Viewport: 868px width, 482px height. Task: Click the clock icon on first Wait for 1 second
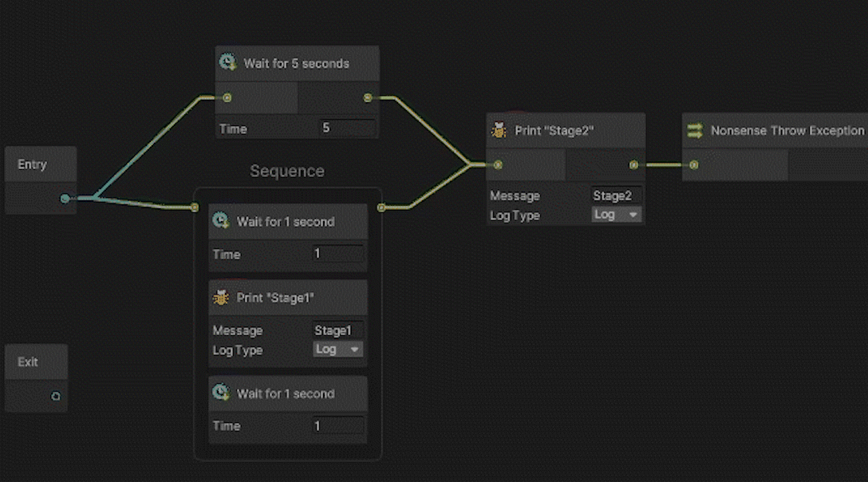[221, 221]
